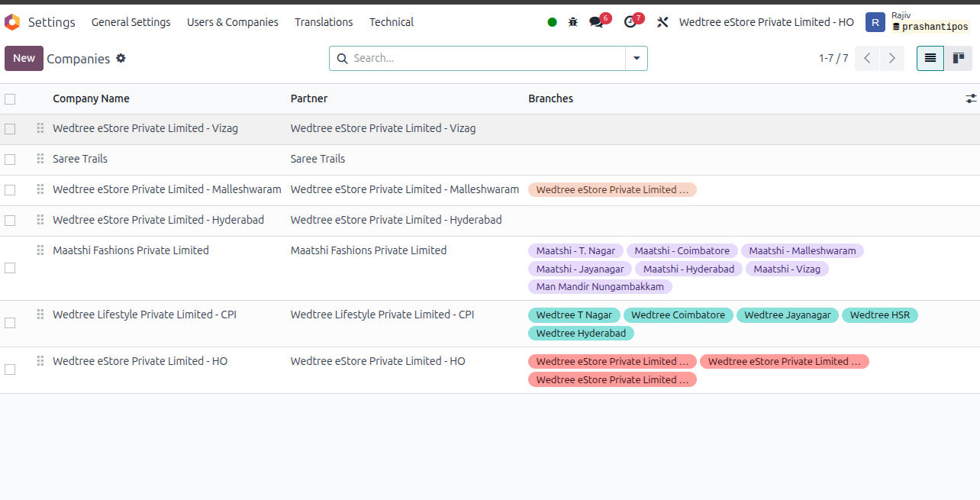Viewport: 980px width, 500px height.
Task: Click drag handle of Maatshi Fashions row
Action: [40, 250]
